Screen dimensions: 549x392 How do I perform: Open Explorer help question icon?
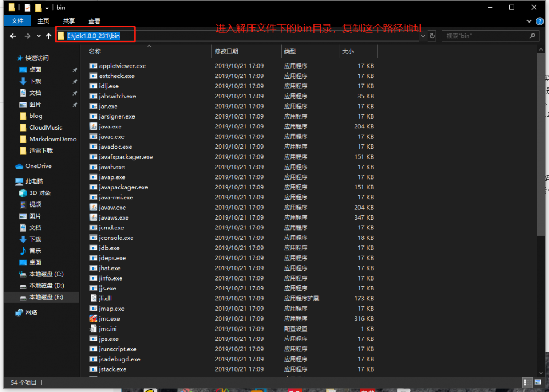(540, 21)
